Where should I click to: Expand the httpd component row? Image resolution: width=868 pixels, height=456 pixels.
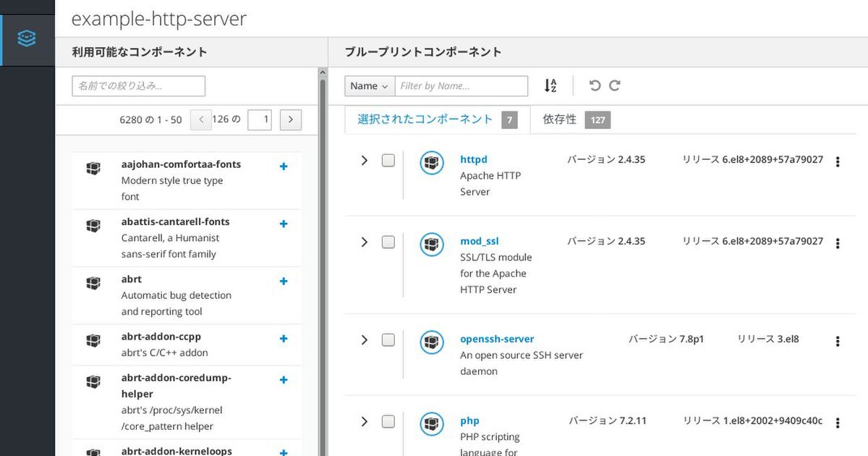pyautogui.click(x=365, y=161)
